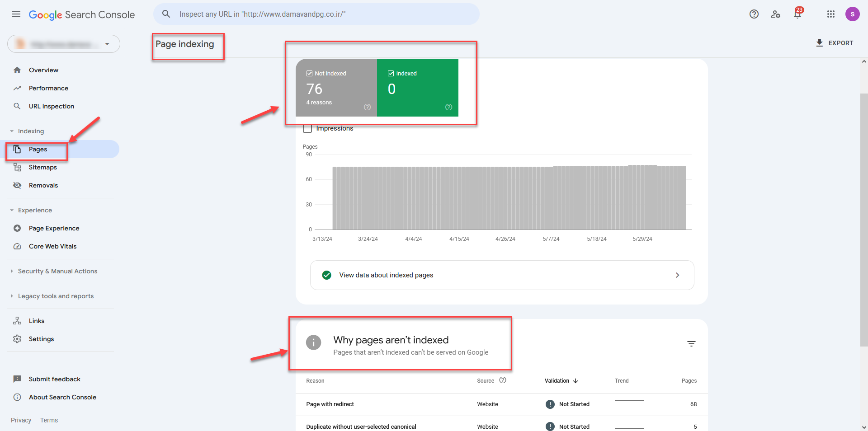This screenshot has width=868, height=431.
Task: Click the user account avatar
Action: [852, 14]
